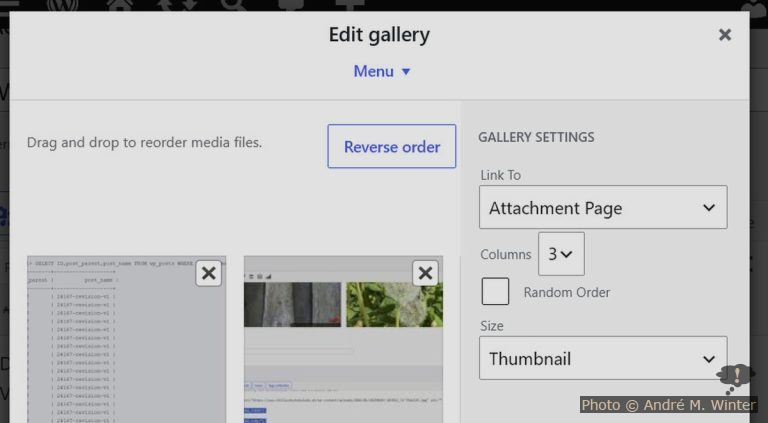Click the feedback speech bubble icon

tap(735, 378)
